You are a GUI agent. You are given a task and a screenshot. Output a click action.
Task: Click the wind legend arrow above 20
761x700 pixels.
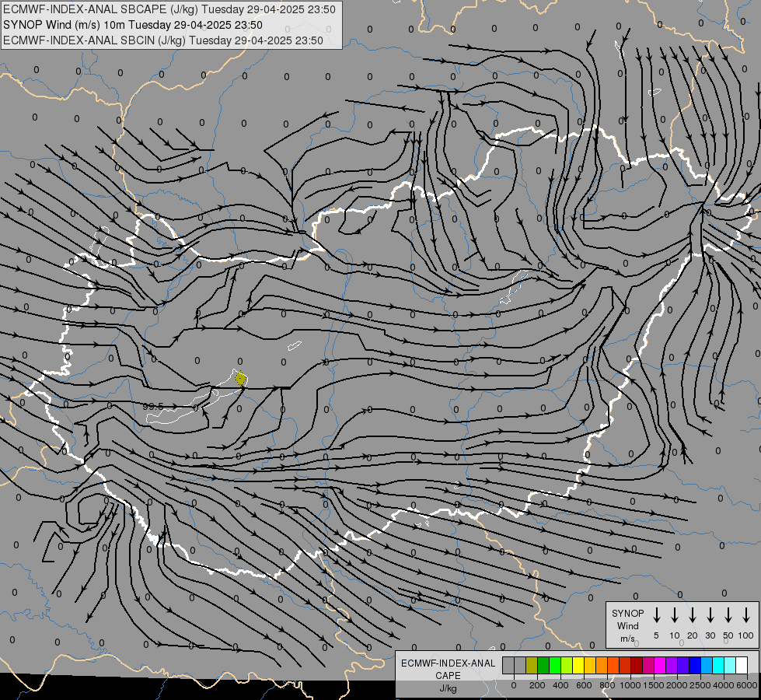click(x=692, y=615)
